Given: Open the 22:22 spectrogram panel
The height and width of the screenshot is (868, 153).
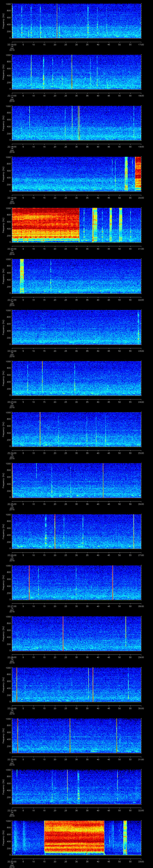Looking at the screenshot, I should point(76,327).
